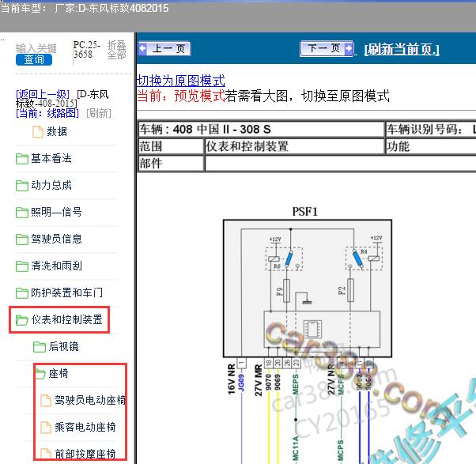Expand the 动力总成 folder
476x464 pixels.
(x=51, y=185)
